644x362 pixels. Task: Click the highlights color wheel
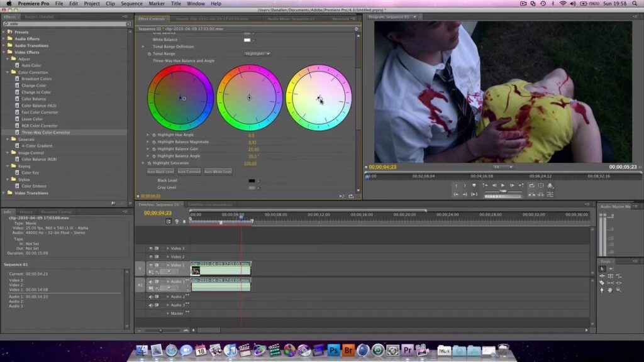click(x=319, y=98)
